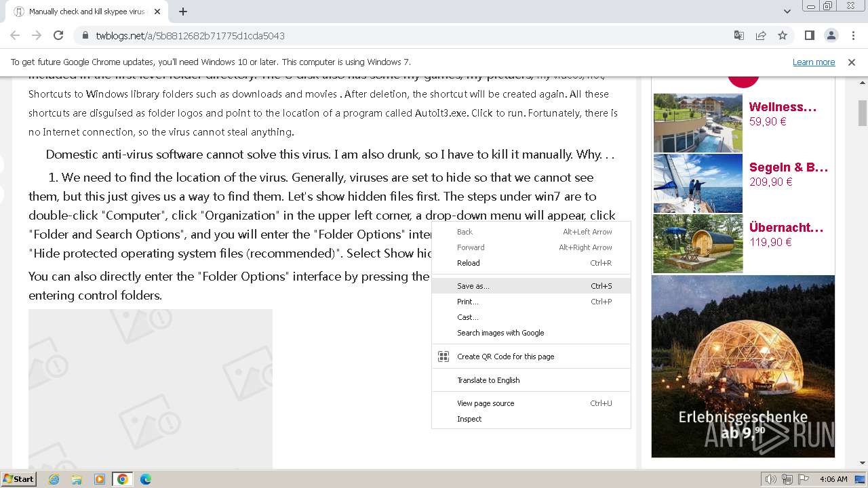The image size is (868, 488).
Task: Click the gray placeholder image in article
Action: click(151, 388)
